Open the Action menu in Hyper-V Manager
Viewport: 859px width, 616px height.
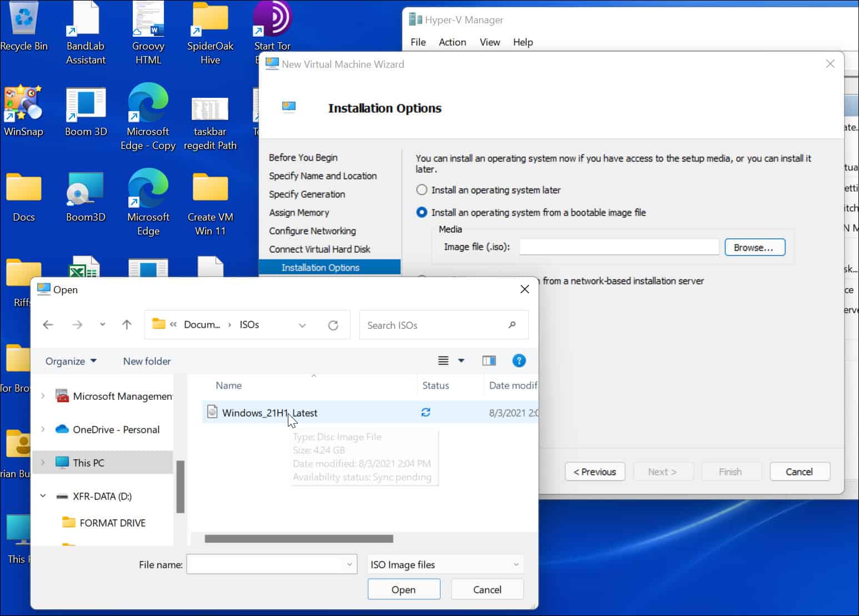(x=452, y=42)
